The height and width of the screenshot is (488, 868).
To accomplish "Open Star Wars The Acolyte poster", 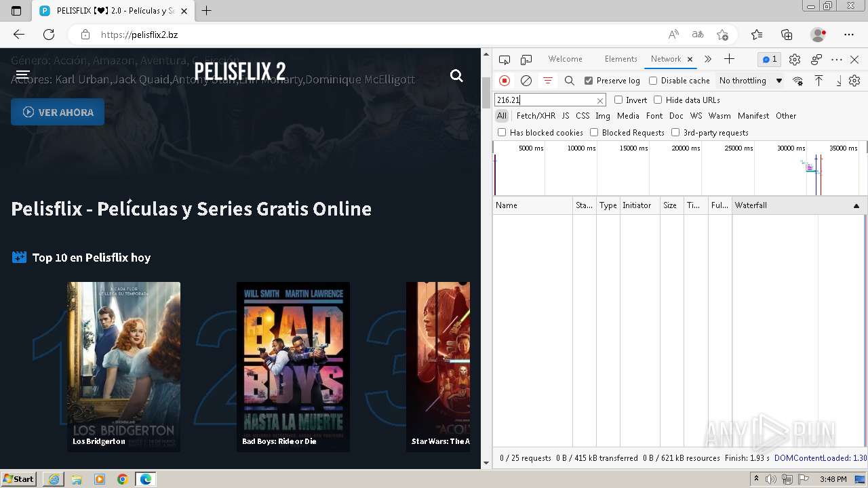I will 438,367.
